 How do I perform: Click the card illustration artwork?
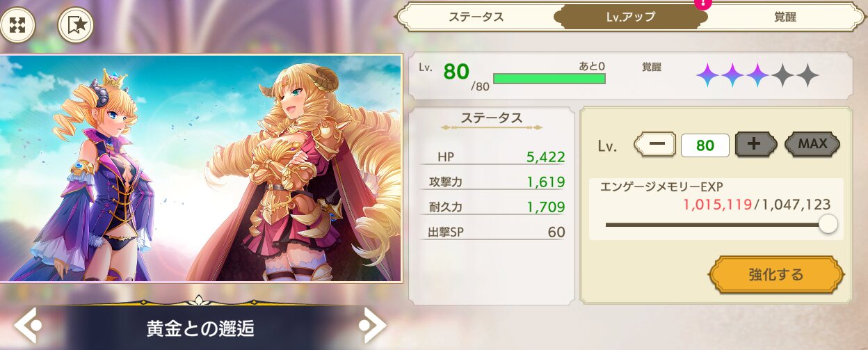(201, 168)
